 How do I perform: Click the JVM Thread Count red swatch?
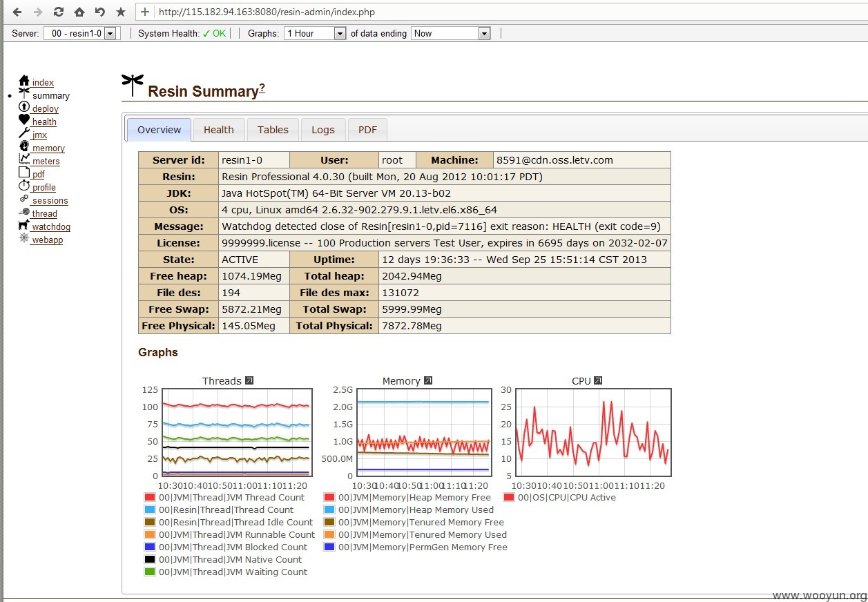pos(150,497)
